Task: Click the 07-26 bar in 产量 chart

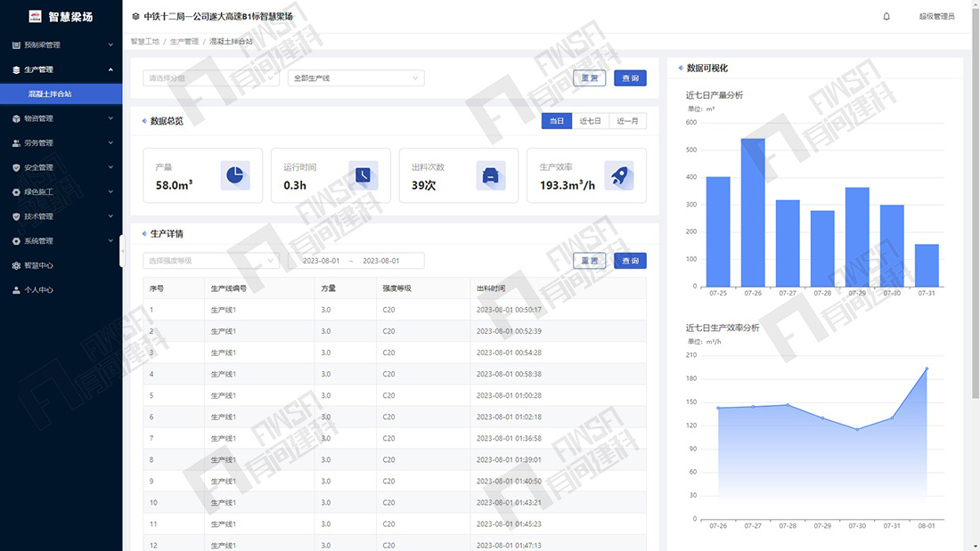Action: point(753,213)
